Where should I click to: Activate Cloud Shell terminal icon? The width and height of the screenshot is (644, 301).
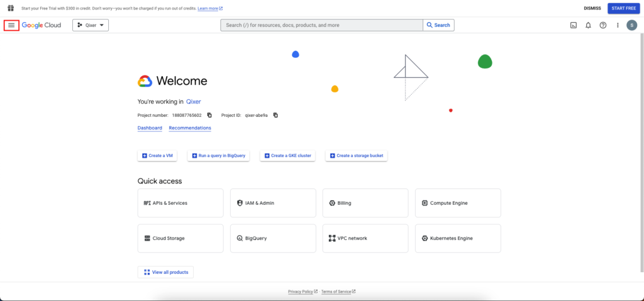tap(574, 26)
